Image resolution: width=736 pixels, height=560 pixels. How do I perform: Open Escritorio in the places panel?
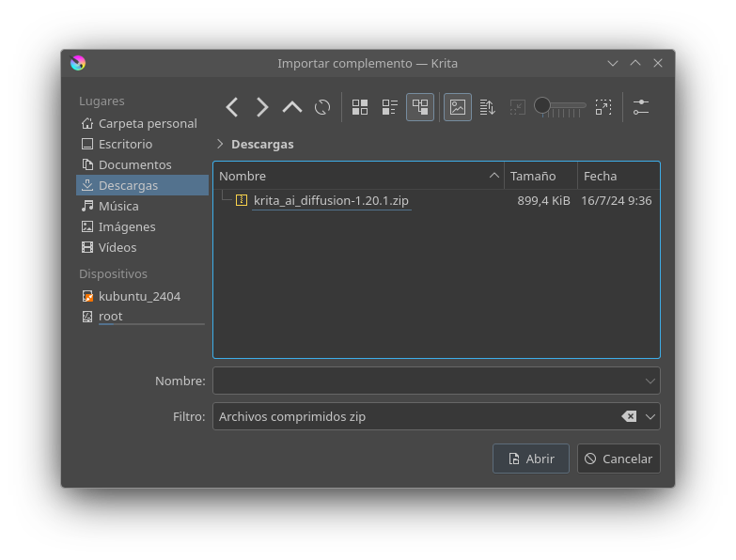click(x=142, y=144)
